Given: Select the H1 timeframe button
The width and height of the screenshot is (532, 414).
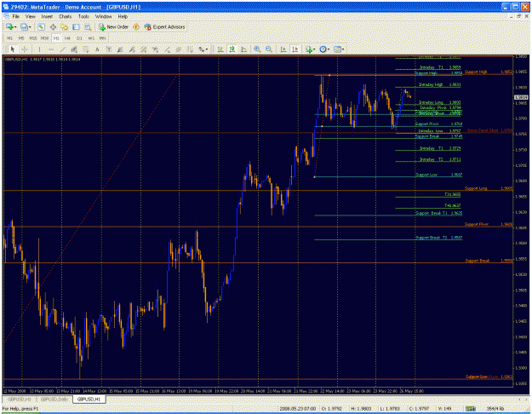Looking at the screenshot, I should pyautogui.click(x=56, y=38).
